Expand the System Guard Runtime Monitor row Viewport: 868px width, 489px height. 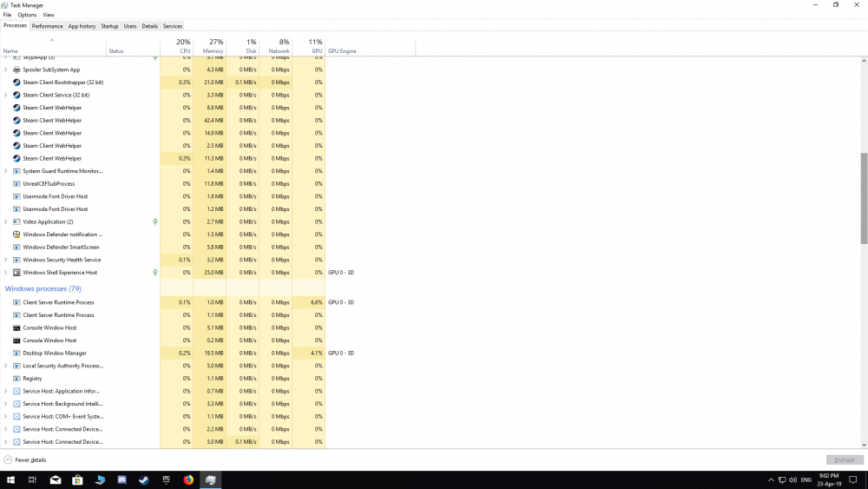pyautogui.click(x=5, y=171)
